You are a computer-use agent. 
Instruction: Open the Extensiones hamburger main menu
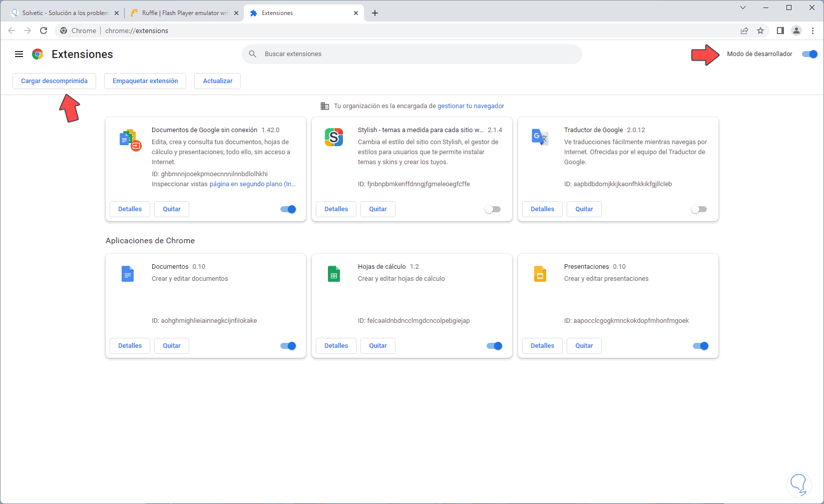pyautogui.click(x=19, y=54)
